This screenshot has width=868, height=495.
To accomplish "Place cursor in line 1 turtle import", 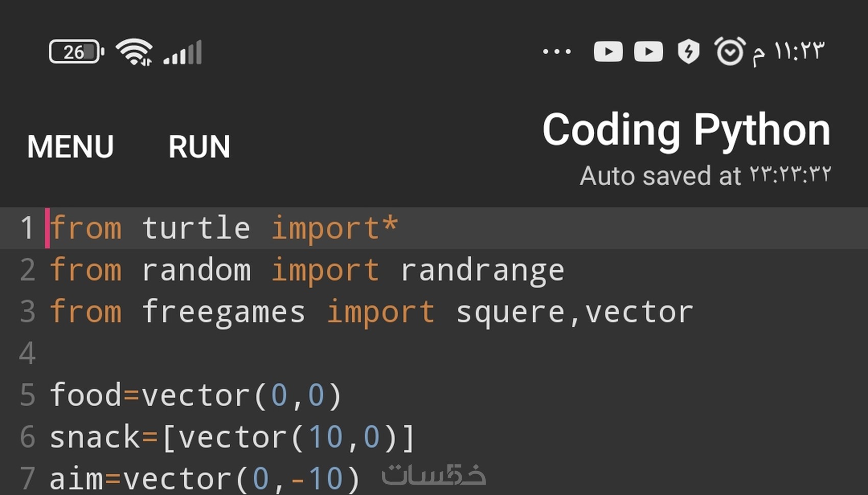I will (x=224, y=228).
